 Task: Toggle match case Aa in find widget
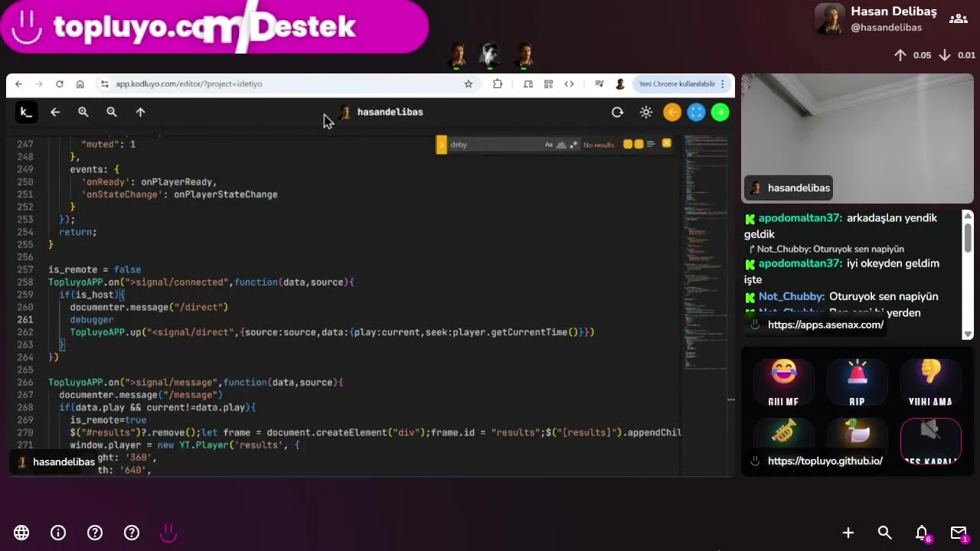[x=549, y=145]
